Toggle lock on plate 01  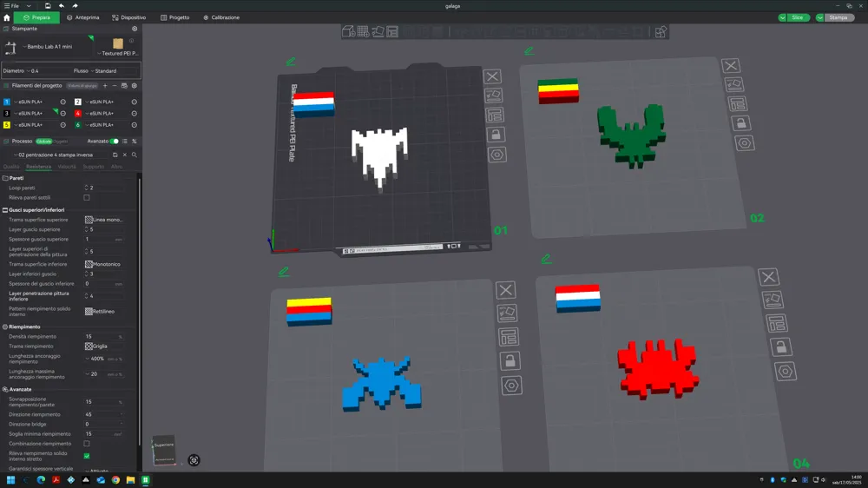click(x=496, y=135)
